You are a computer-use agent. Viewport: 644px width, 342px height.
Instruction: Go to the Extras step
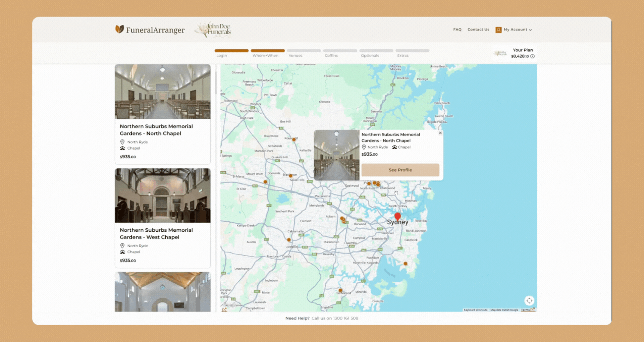(x=412, y=53)
